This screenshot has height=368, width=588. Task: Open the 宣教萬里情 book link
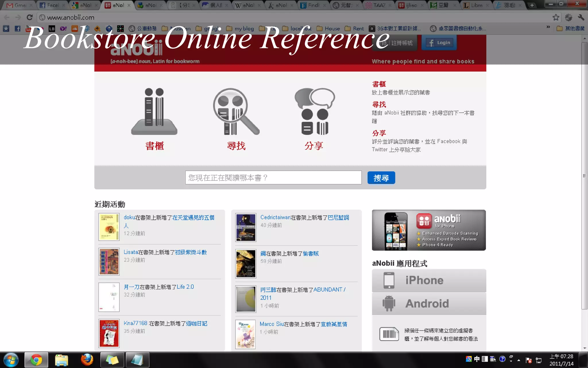334,324
